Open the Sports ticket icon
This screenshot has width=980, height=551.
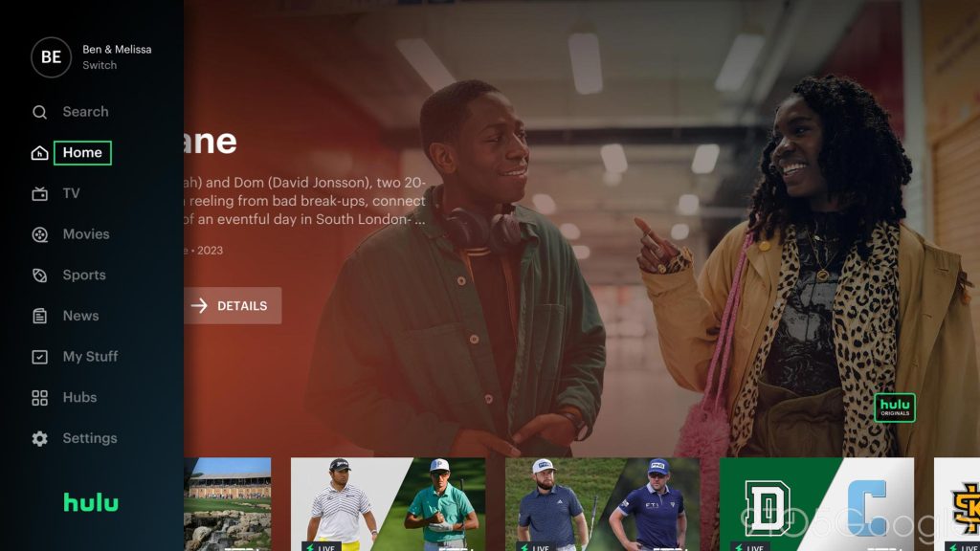click(x=39, y=275)
